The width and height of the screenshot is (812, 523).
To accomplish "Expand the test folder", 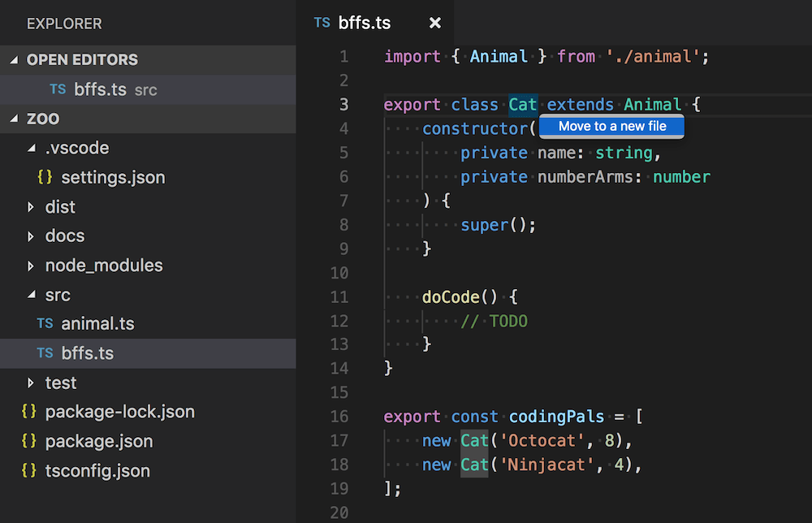I will tap(29, 383).
